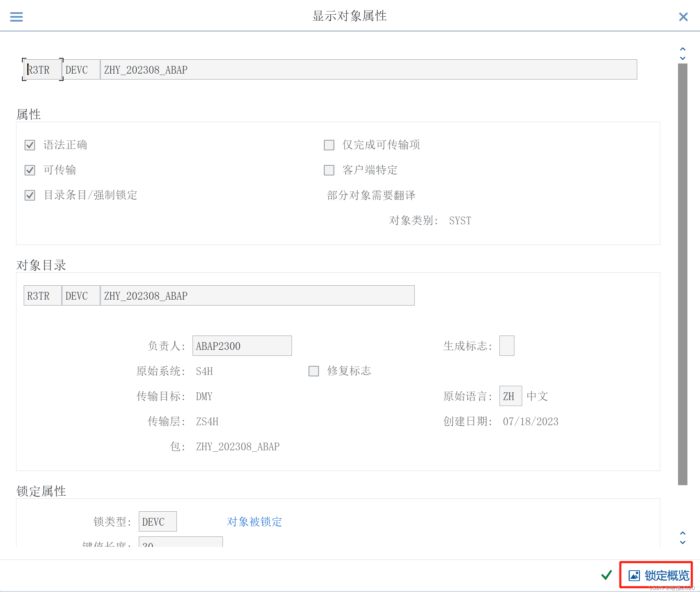Confirm with the green checkmark icon
This screenshot has height=594, width=700.
point(607,575)
